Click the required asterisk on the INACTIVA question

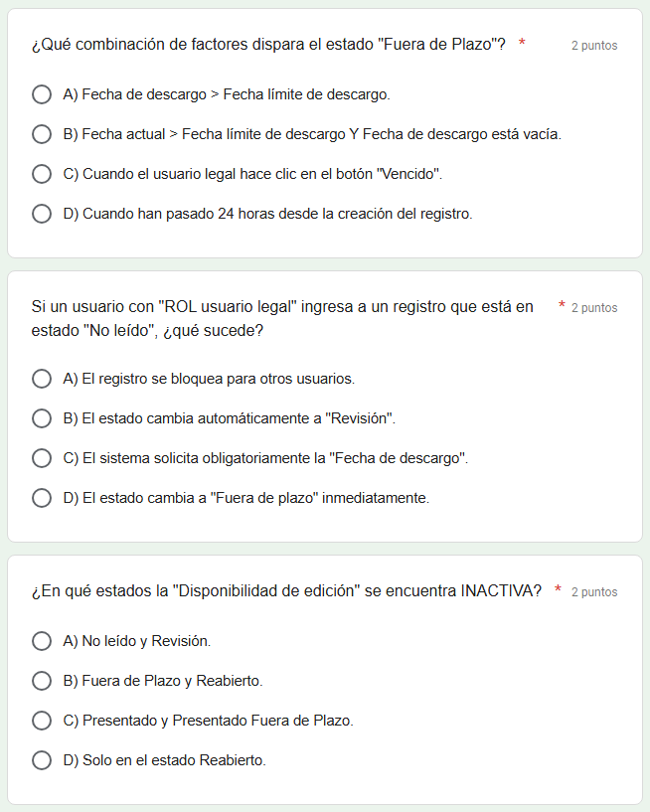559,590
